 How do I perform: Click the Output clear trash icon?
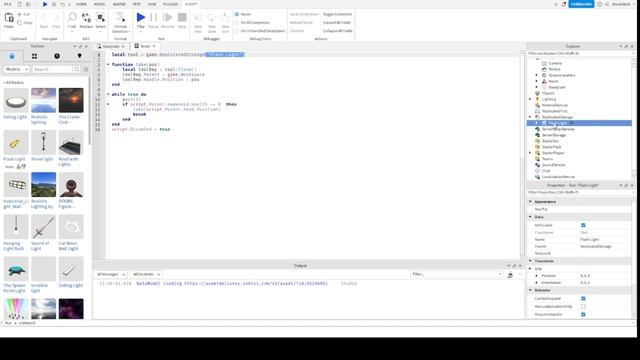(510, 275)
